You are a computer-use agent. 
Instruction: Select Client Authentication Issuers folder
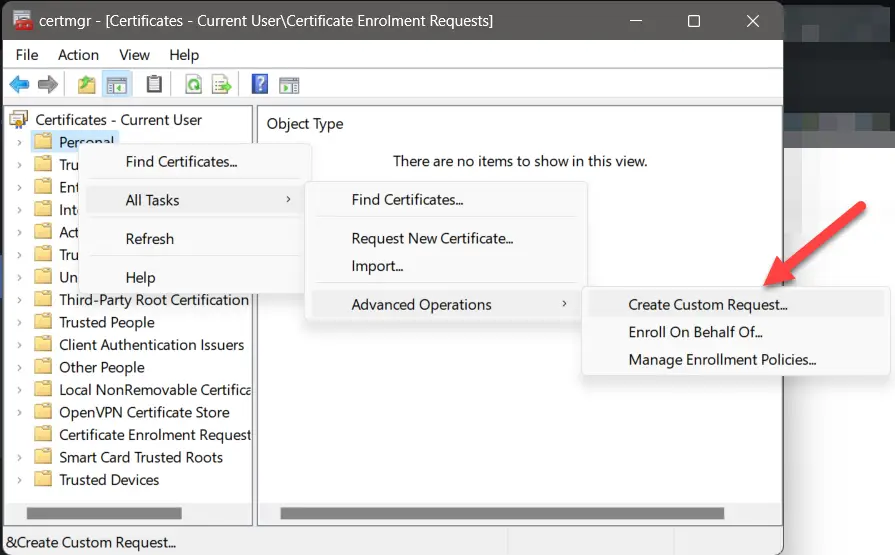pos(151,345)
